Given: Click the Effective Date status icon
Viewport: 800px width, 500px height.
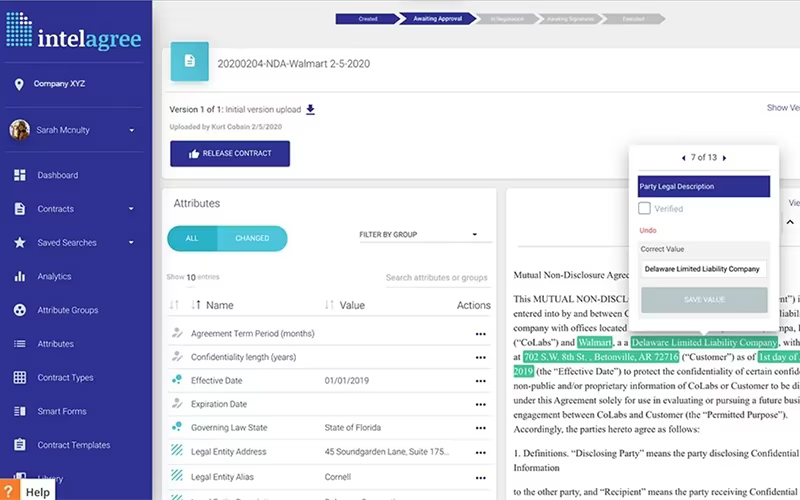Looking at the screenshot, I should (177, 380).
